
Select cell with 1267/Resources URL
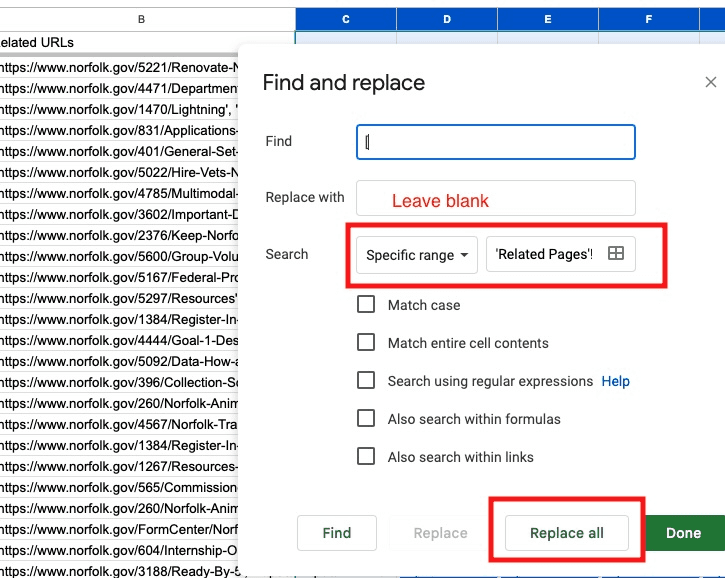119,467
